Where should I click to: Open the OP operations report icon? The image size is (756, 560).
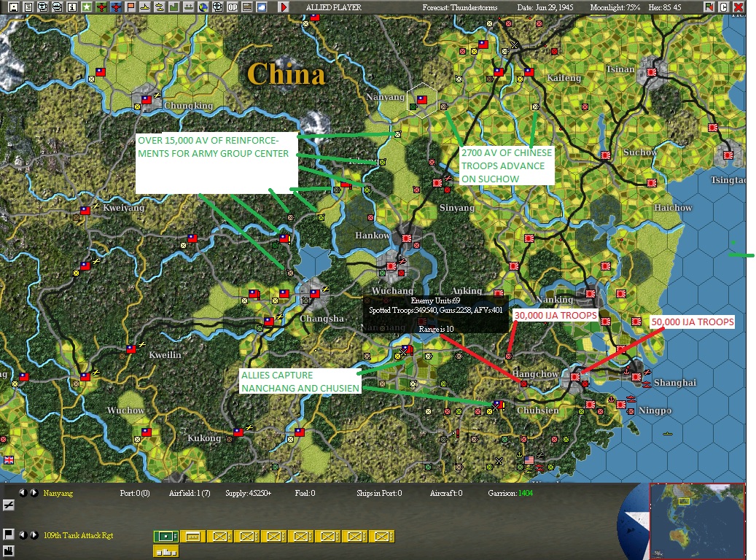point(233,7)
